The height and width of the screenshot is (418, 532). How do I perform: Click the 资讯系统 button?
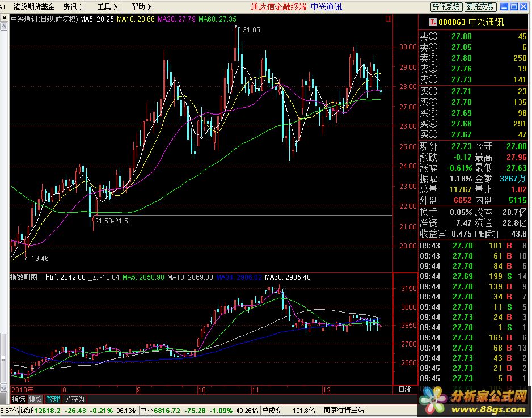tap(446, 6)
